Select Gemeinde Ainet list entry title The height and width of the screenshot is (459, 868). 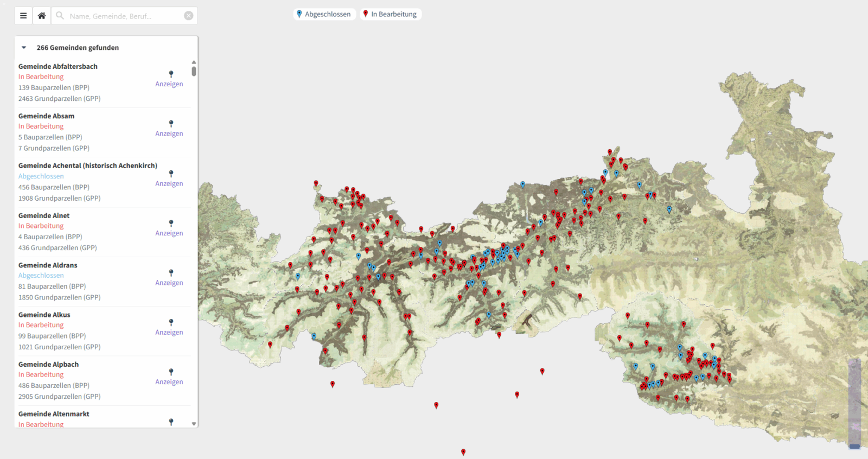(44, 215)
